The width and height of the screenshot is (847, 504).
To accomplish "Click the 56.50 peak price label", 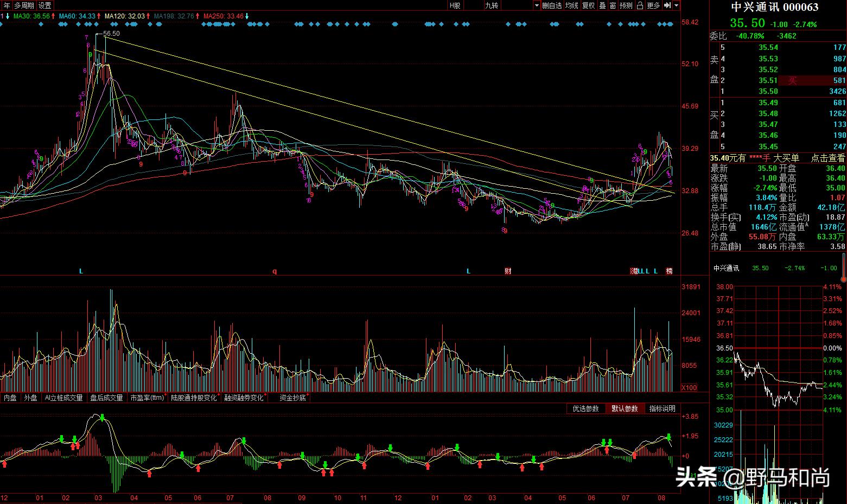I will (x=111, y=34).
